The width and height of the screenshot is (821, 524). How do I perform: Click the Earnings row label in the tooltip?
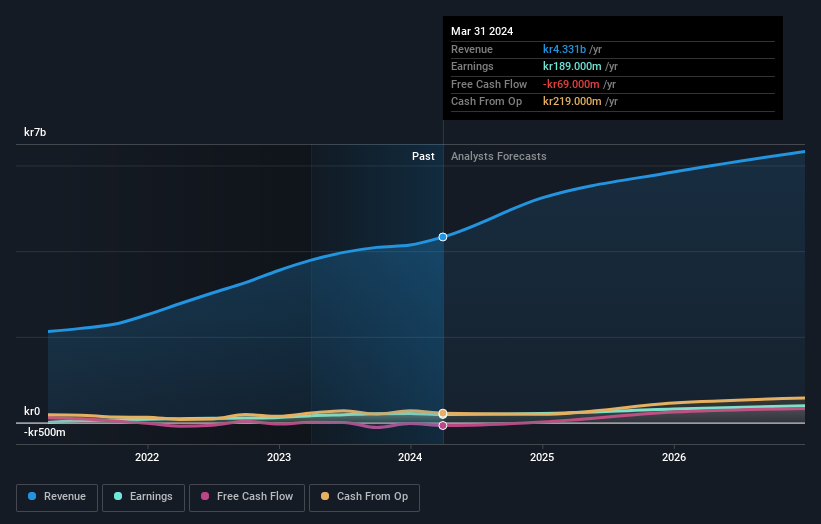pyautogui.click(x=472, y=66)
